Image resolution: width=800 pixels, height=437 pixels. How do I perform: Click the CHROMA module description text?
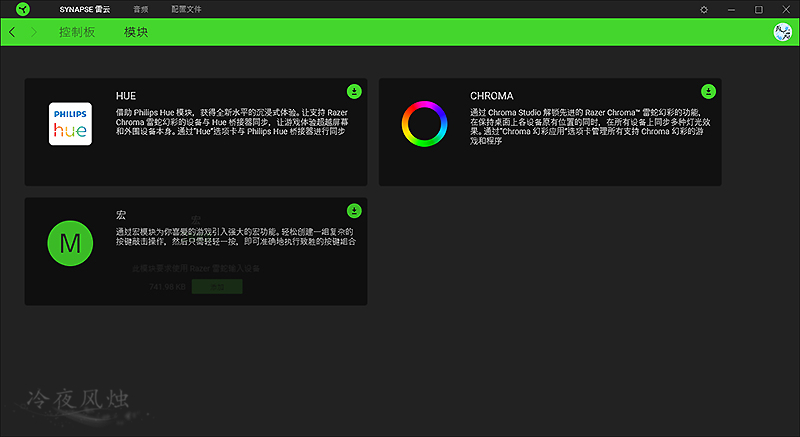[590, 126]
